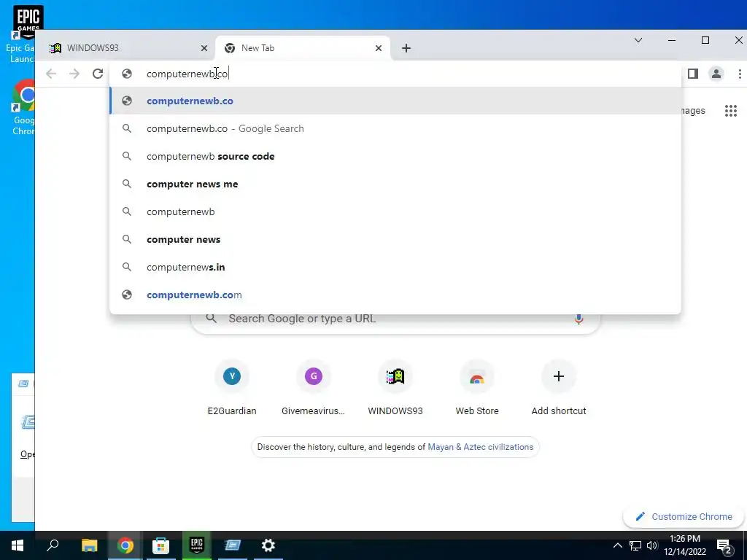Choose 'computernewb.co - Google Search' suggestion
Image resolution: width=747 pixels, height=560 pixels.
[395, 128]
